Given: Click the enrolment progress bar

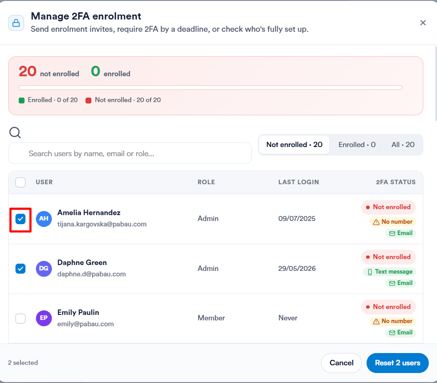Looking at the screenshot, I should [x=211, y=88].
